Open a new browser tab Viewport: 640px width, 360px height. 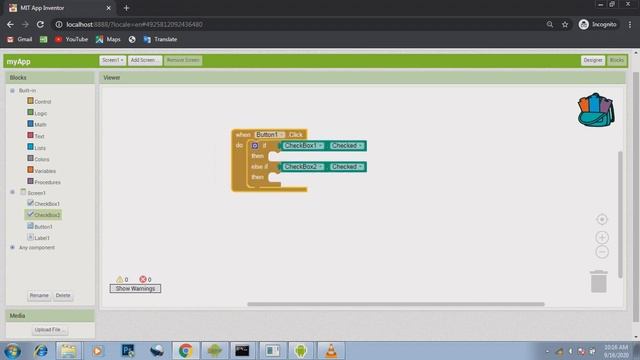(126, 8)
